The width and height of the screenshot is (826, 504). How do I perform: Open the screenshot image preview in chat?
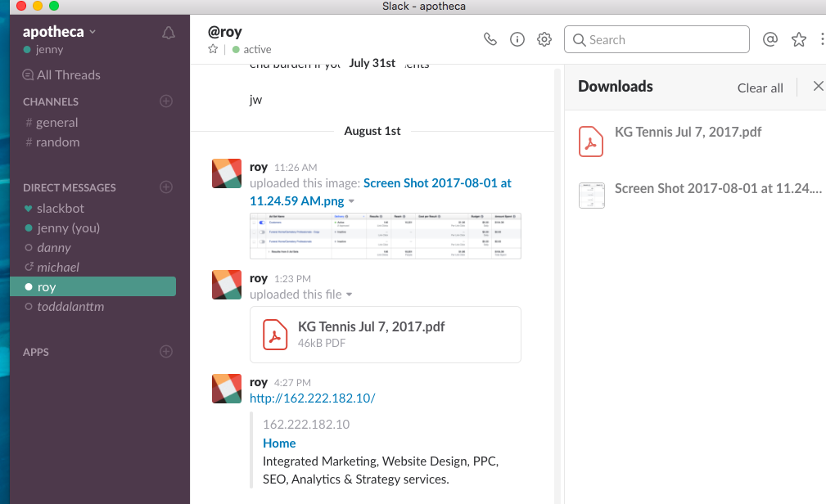pos(386,236)
